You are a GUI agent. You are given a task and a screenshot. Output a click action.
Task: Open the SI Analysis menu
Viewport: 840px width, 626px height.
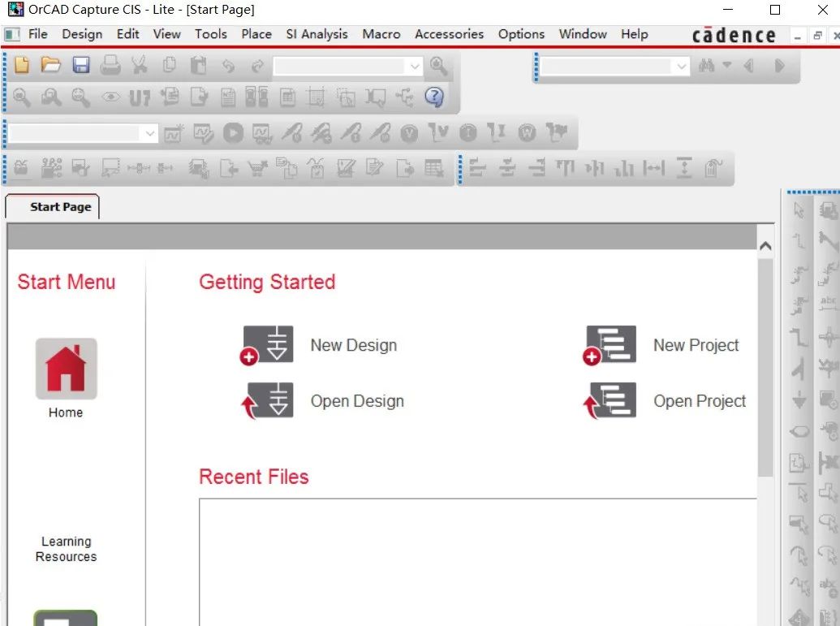(317, 34)
